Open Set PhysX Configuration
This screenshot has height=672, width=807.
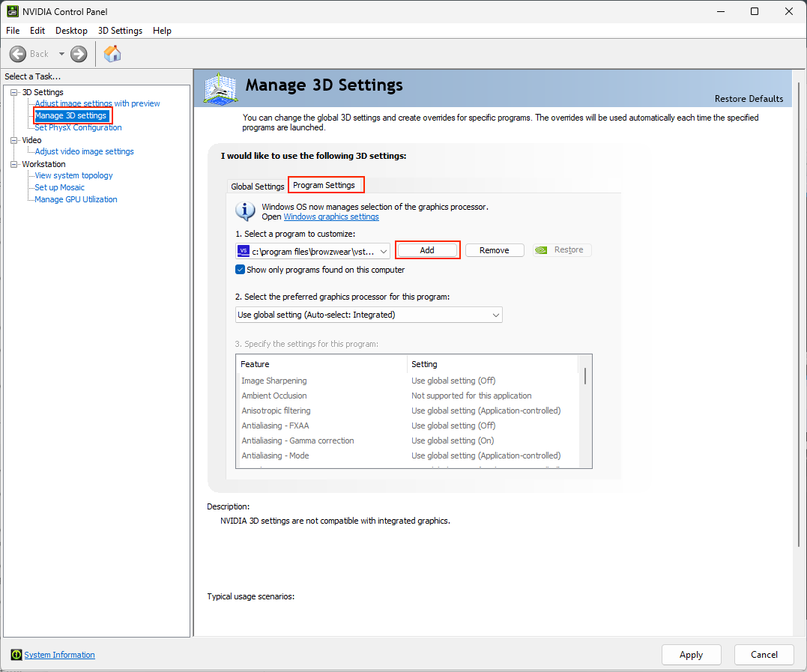tap(78, 127)
